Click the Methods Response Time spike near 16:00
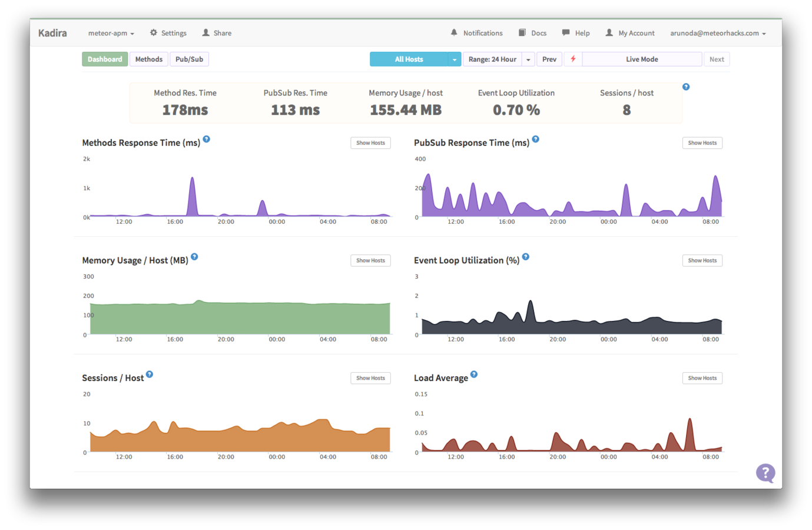 tap(192, 196)
